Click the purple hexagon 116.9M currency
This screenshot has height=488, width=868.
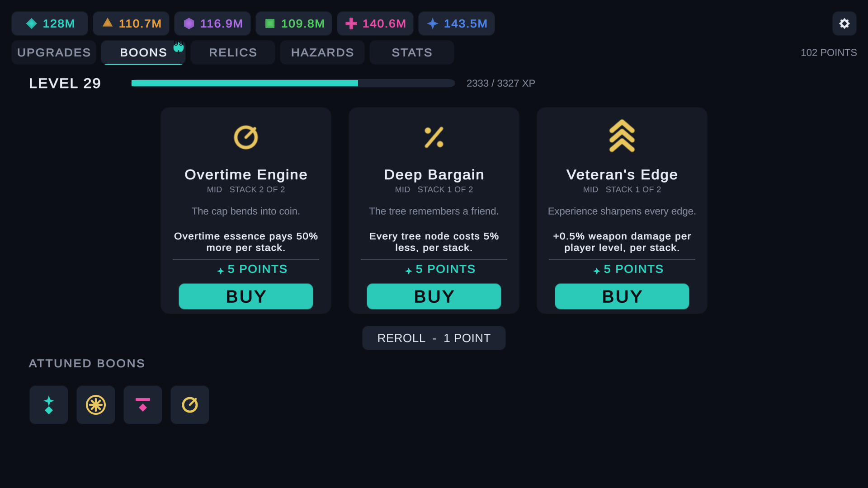tap(212, 23)
